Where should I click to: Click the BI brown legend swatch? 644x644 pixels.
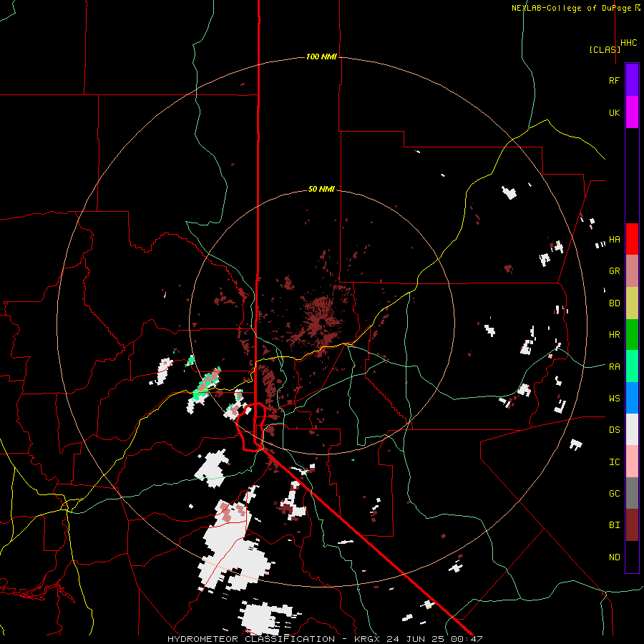pyautogui.click(x=632, y=525)
